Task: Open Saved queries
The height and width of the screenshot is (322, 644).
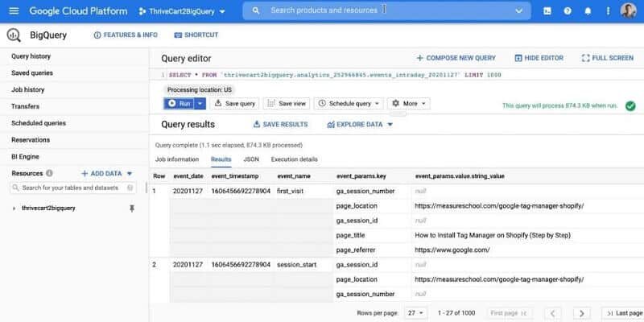Action: point(32,73)
